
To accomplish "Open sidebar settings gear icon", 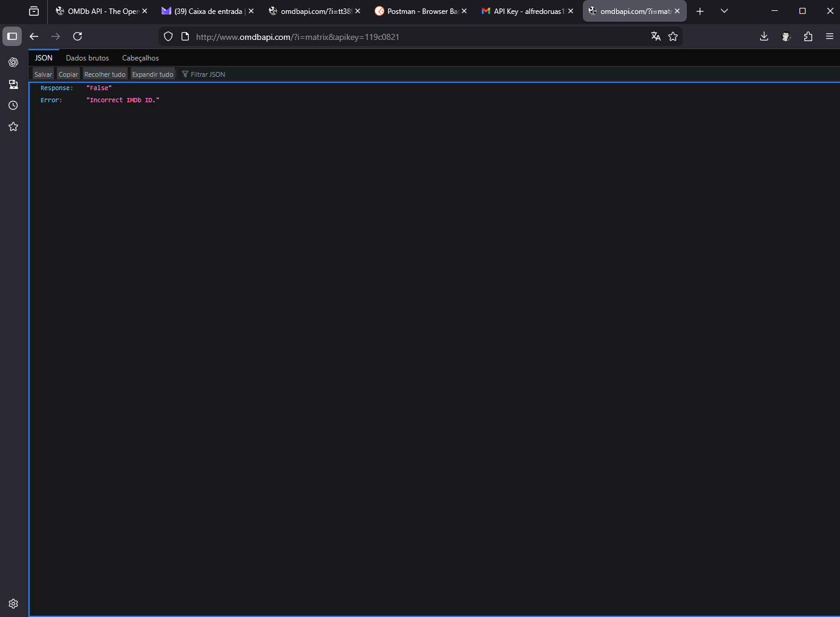I will (x=13, y=604).
